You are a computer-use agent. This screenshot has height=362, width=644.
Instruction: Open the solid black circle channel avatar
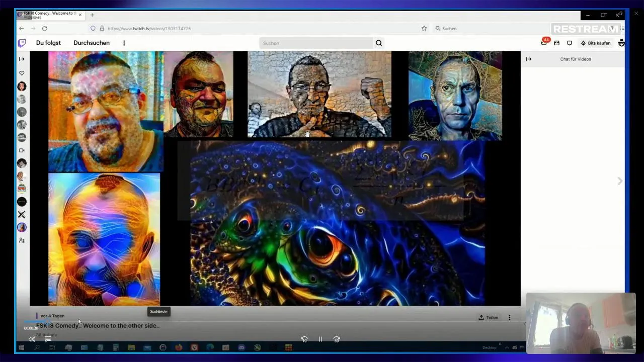point(22,202)
